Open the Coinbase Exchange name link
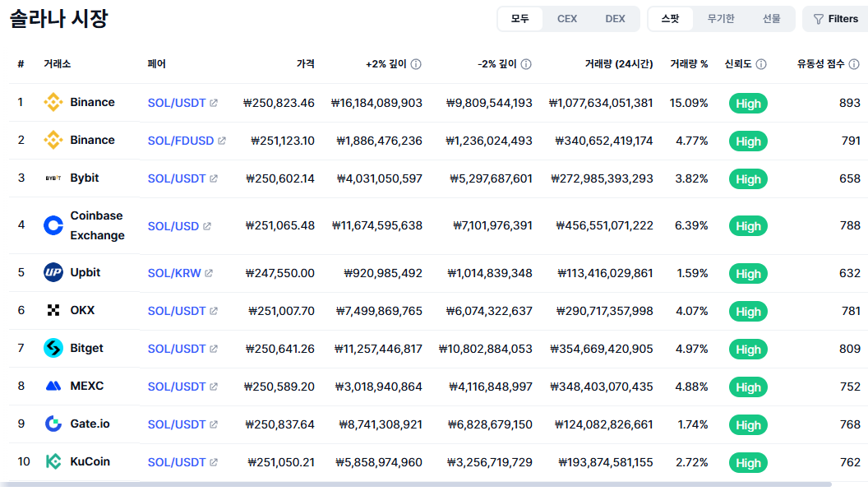The width and height of the screenshot is (868, 491). click(x=98, y=225)
